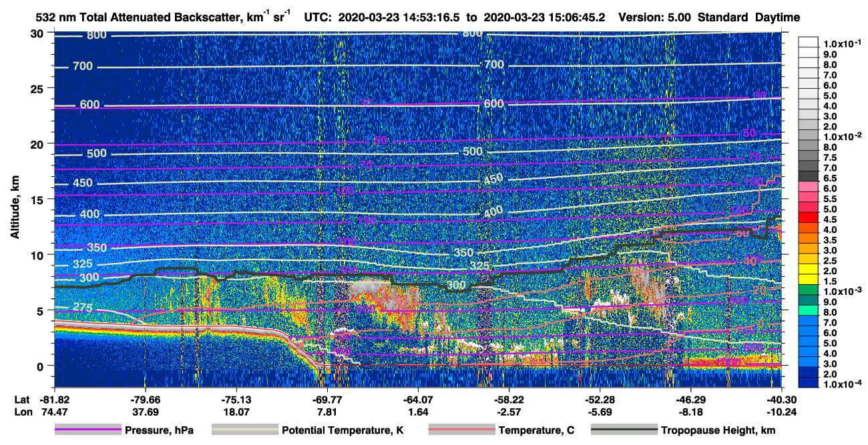Click the 'Lon' row label

[x=22, y=412]
